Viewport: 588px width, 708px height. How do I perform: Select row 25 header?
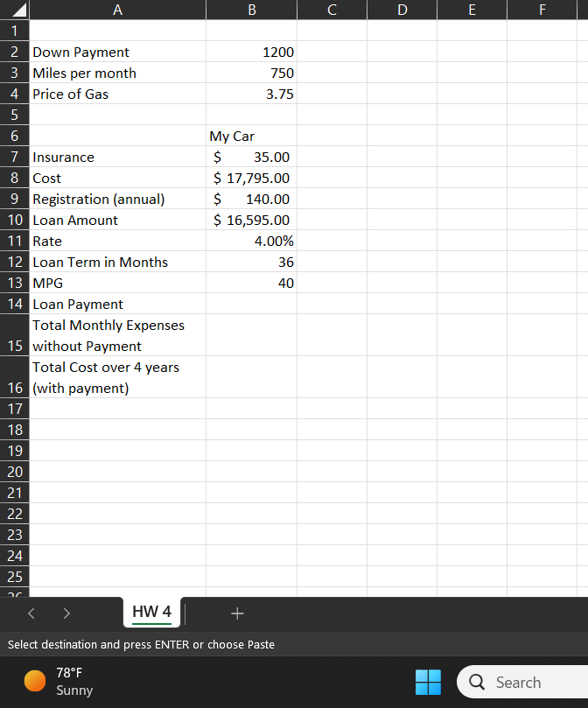[15, 577]
